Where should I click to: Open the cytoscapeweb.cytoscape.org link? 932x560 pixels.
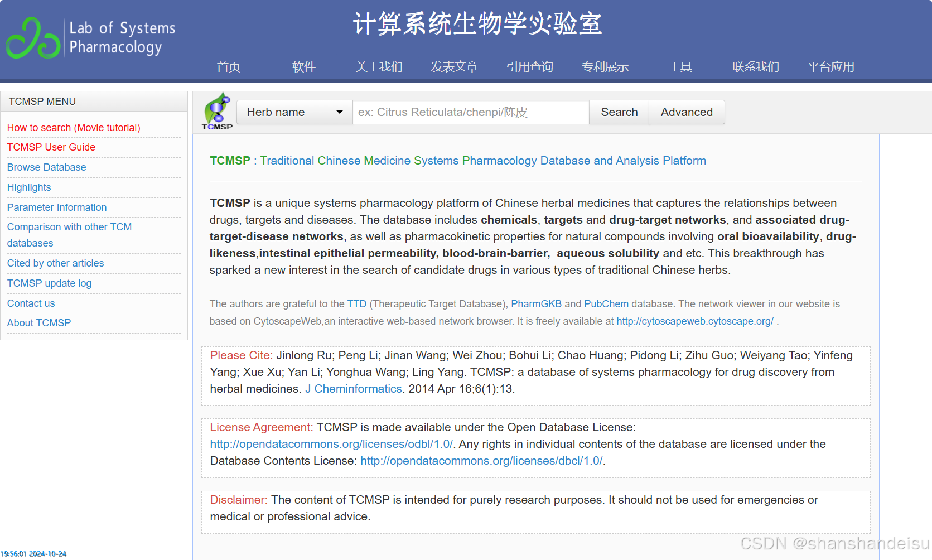[x=695, y=321]
